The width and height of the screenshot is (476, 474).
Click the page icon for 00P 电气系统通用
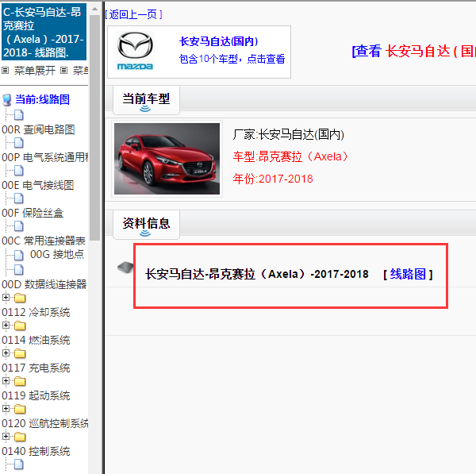click(19, 143)
